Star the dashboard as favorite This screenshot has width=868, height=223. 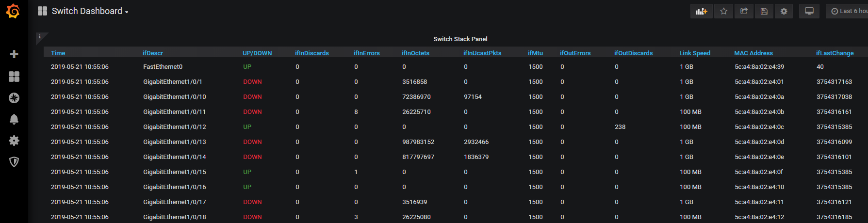click(723, 11)
